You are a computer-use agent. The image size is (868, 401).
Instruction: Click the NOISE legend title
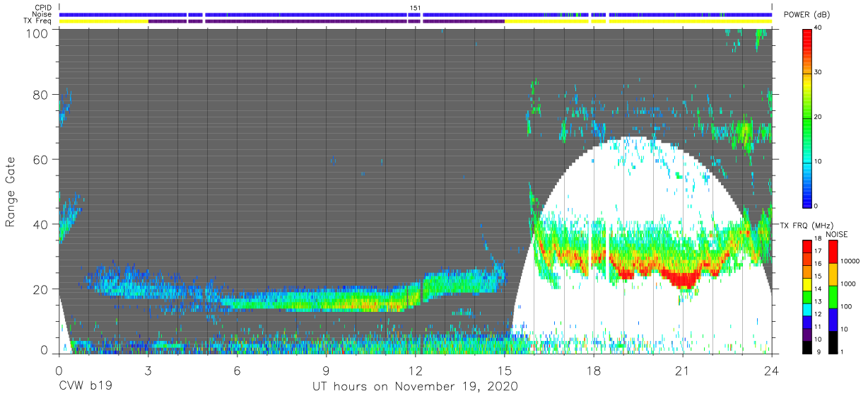pyautogui.click(x=837, y=234)
